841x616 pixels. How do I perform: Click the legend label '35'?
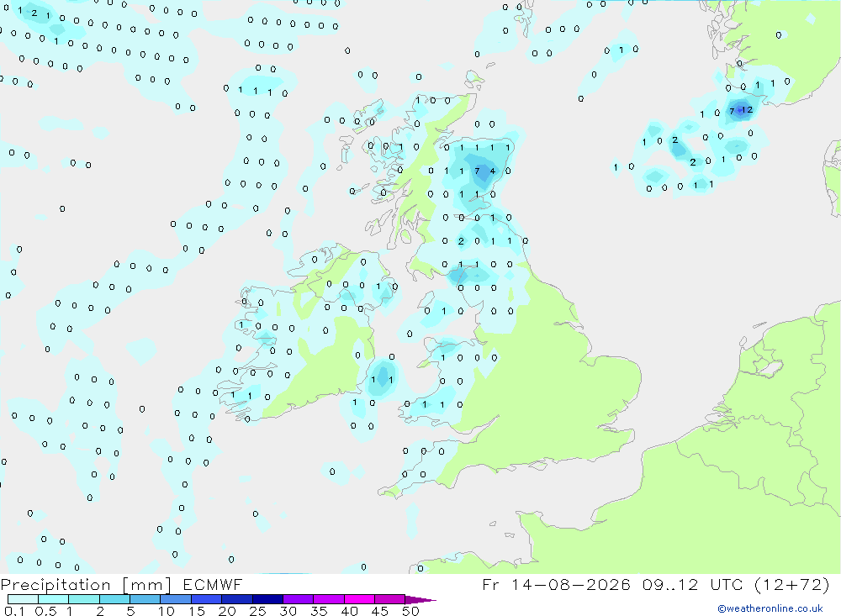[x=319, y=611]
